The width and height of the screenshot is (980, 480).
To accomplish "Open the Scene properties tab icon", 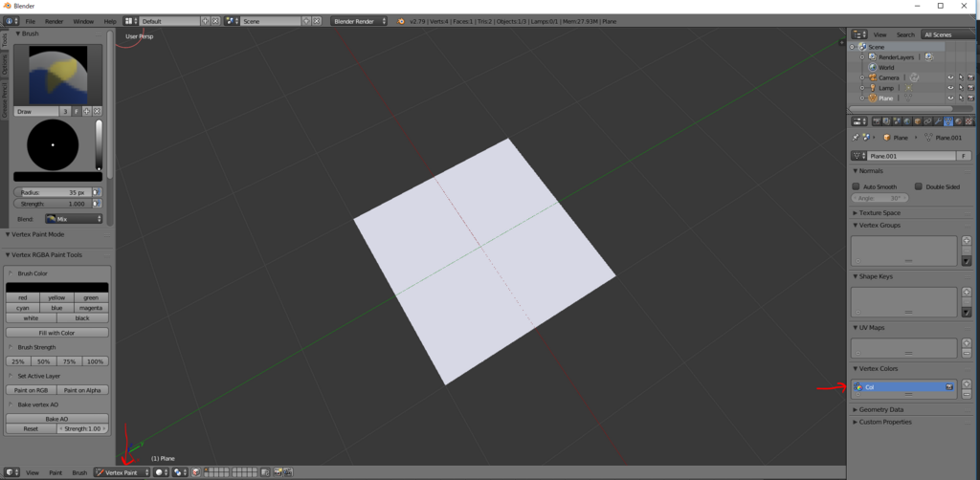I will point(896,121).
